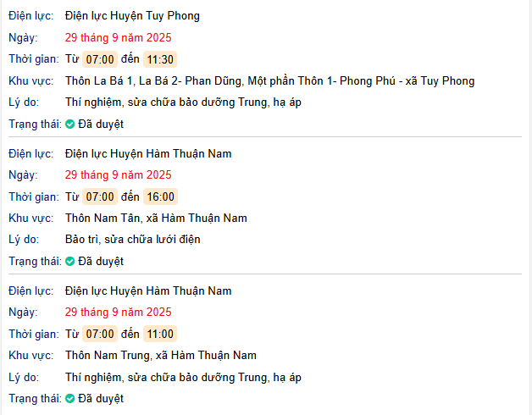Screen dimensions: 532x415
Task: Click the green checkmark in the Thôn Nam Tân entry
Action: [x=70, y=262]
